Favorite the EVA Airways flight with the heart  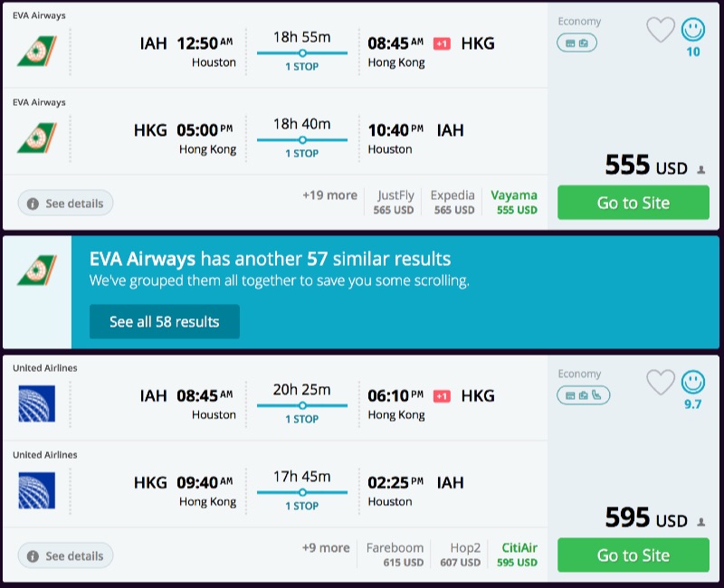(x=659, y=30)
